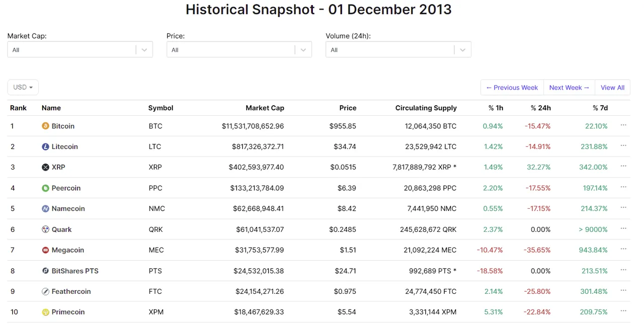Screen dimensions: 644x324
Task: Click Megacoin 24h change -35.65%
Action: 537,250
